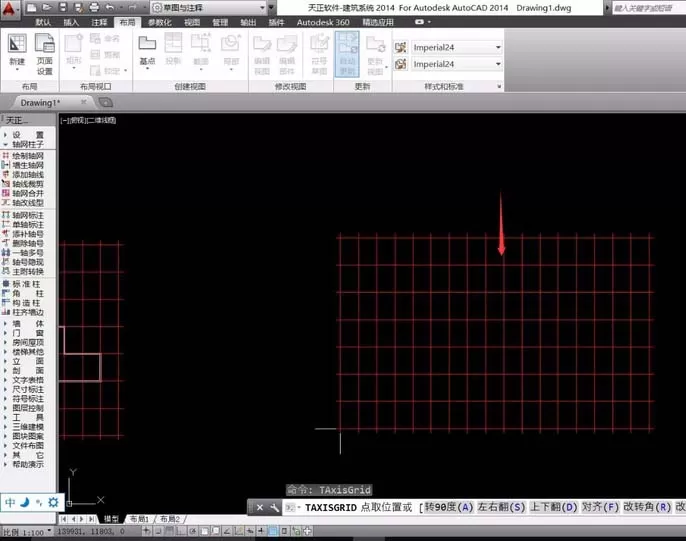Expand the 墙体 menu group
This screenshot has width=686, height=541.
[28, 324]
